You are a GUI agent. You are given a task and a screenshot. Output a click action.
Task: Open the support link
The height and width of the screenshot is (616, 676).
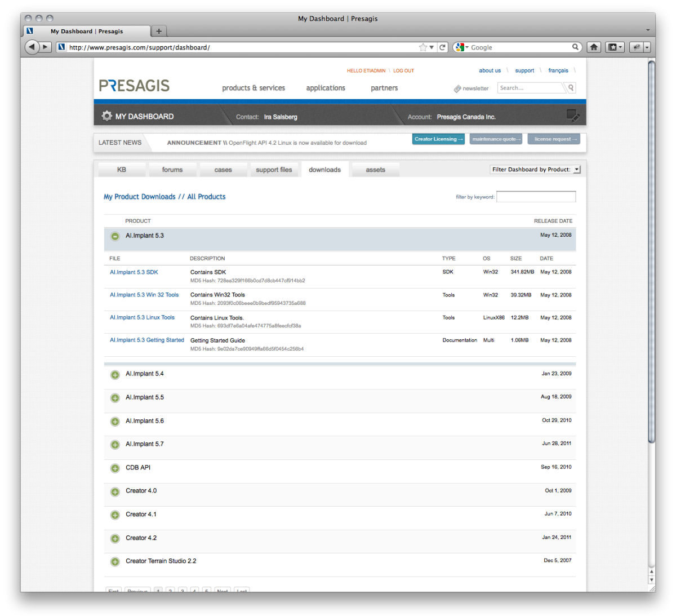pyautogui.click(x=524, y=71)
